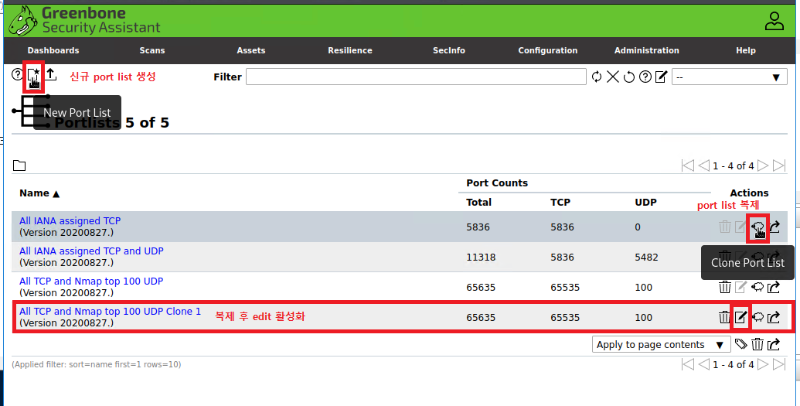Open All TCP and Nmap top 100 UDP Clone 1

coord(110,311)
